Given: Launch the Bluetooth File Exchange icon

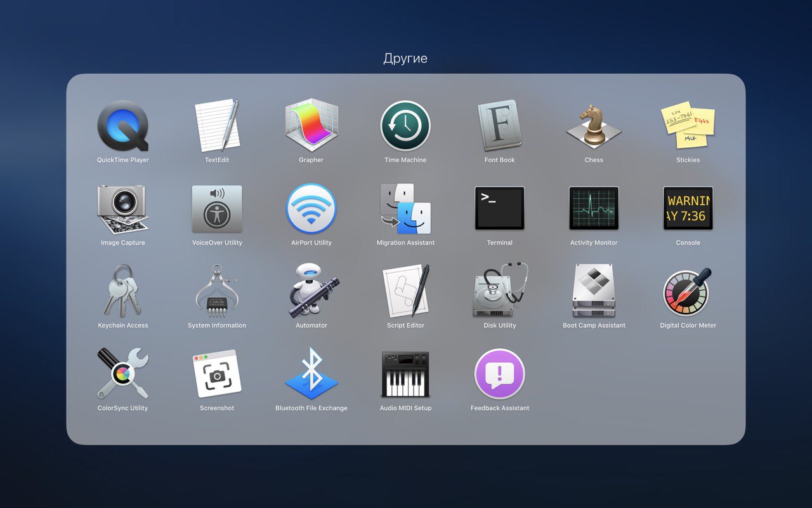Looking at the screenshot, I should click(x=311, y=374).
